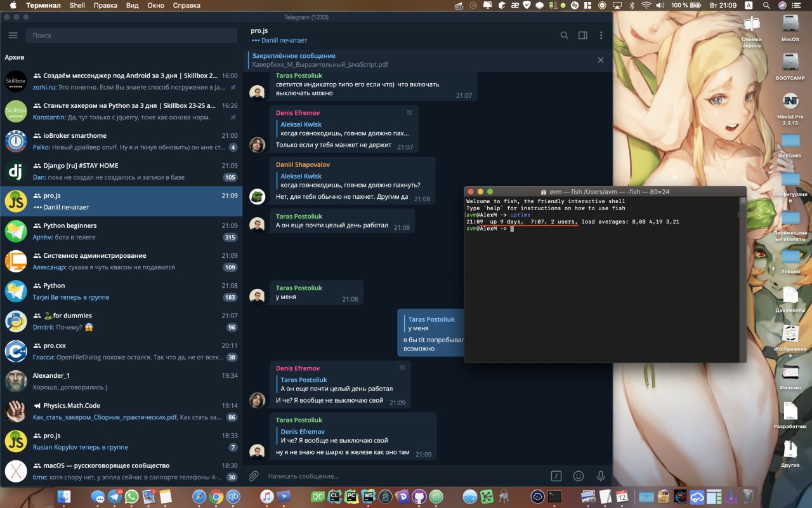
Task: Open bot commands slash icon
Action: tap(556, 476)
